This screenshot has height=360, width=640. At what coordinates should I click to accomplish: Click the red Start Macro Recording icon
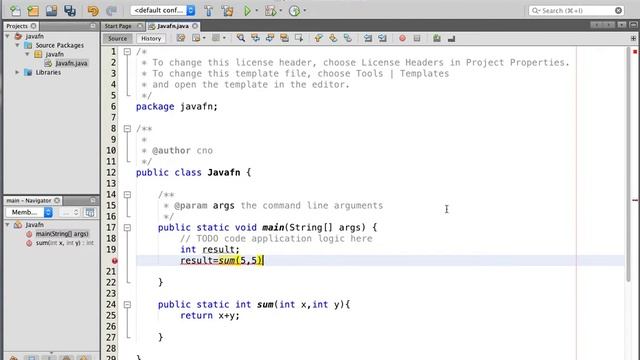coord(402,38)
